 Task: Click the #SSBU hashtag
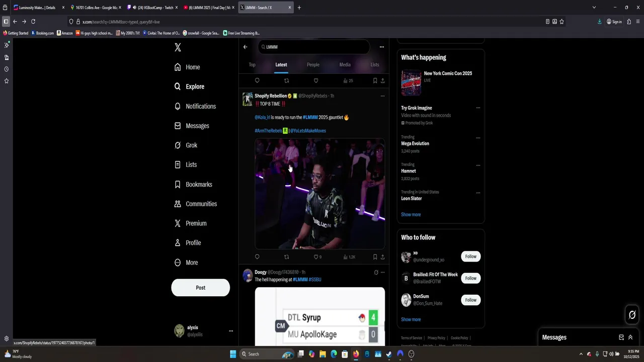[315, 280]
